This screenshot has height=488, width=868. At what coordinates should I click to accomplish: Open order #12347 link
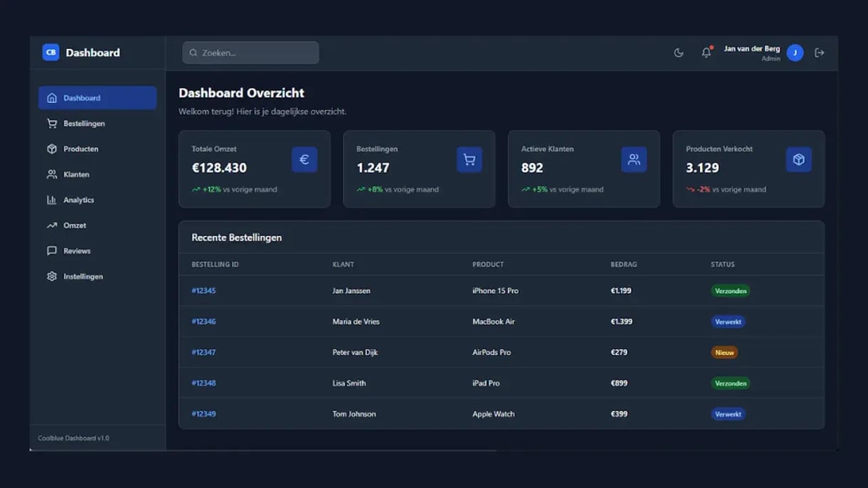pyautogui.click(x=203, y=352)
